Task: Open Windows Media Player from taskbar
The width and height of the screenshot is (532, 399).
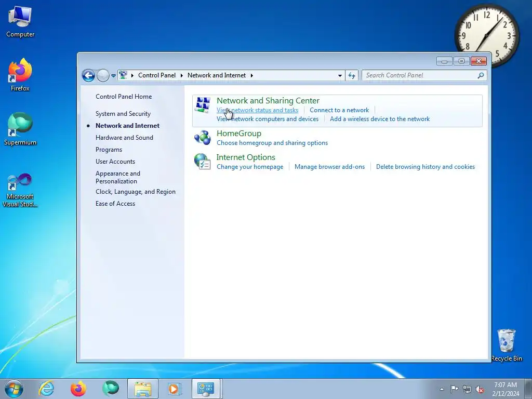Action: click(174, 389)
